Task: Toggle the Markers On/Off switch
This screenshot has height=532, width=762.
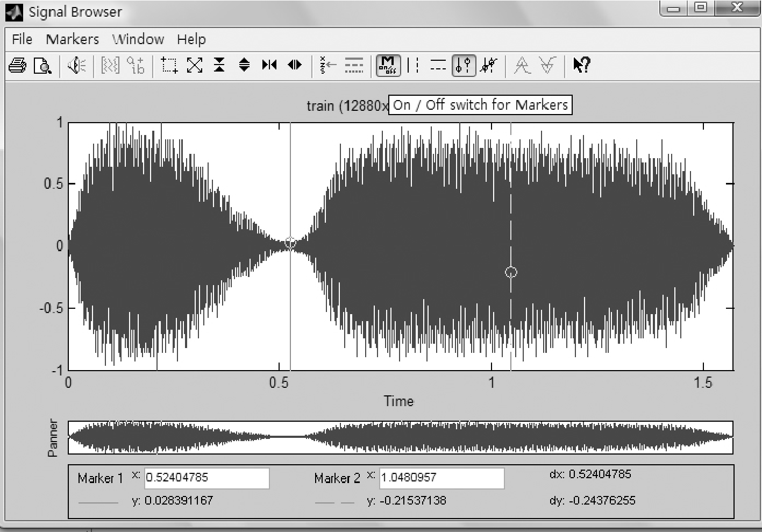Action: click(388, 66)
